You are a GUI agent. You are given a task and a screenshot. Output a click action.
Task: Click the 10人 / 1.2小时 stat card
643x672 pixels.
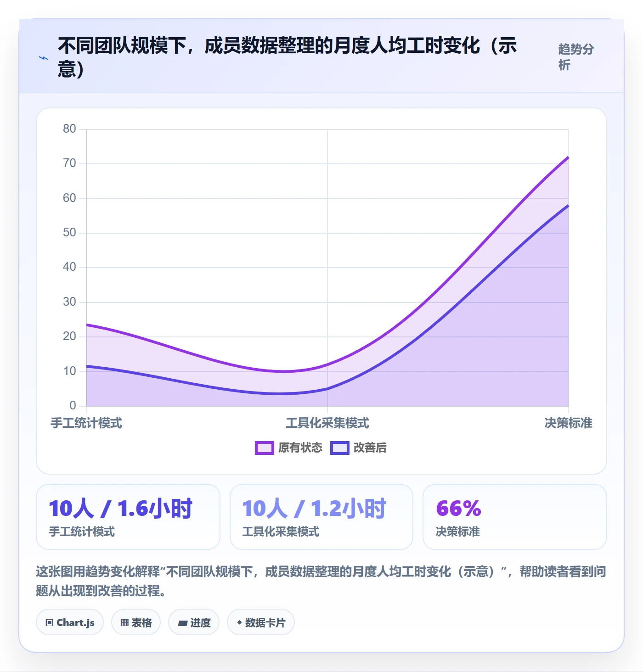(321, 517)
